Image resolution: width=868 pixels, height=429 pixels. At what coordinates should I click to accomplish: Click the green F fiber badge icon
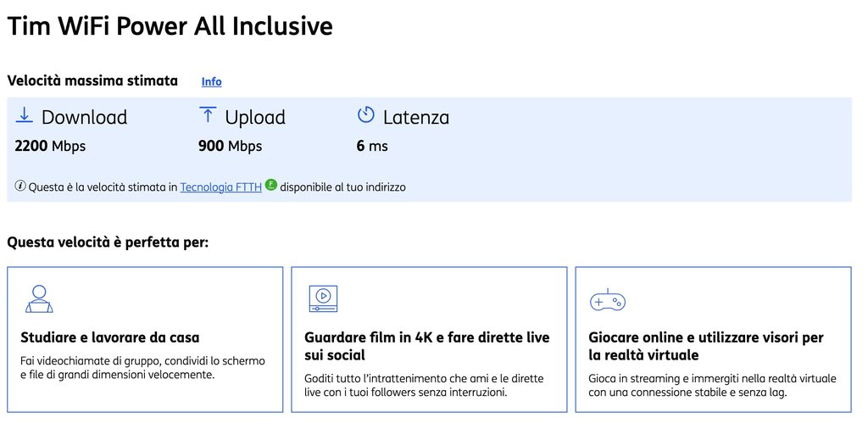click(270, 185)
